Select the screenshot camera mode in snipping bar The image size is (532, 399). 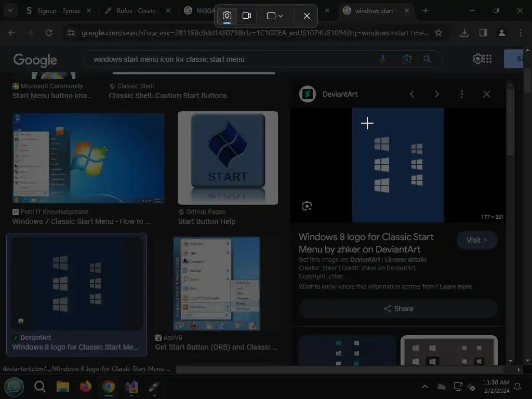pyautogui.click(x=227, y=16)
